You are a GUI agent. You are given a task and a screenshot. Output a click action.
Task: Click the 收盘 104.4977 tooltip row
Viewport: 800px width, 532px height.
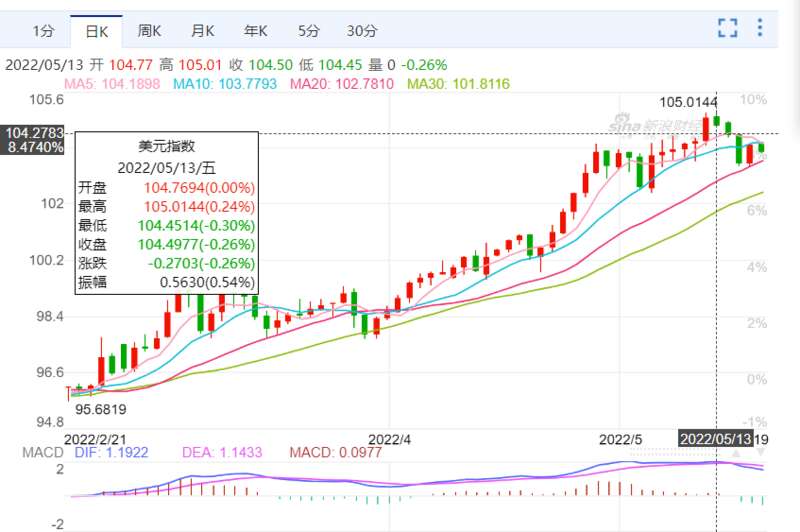166,244
